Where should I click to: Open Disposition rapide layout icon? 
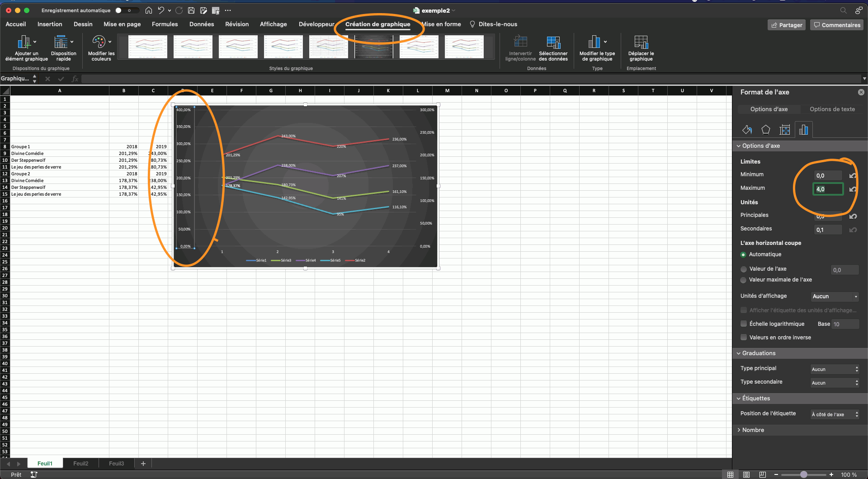[61, 42]
